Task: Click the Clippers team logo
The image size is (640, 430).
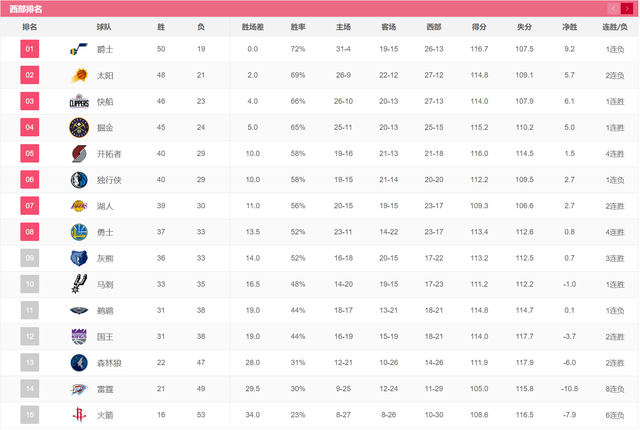Action: 79,102
